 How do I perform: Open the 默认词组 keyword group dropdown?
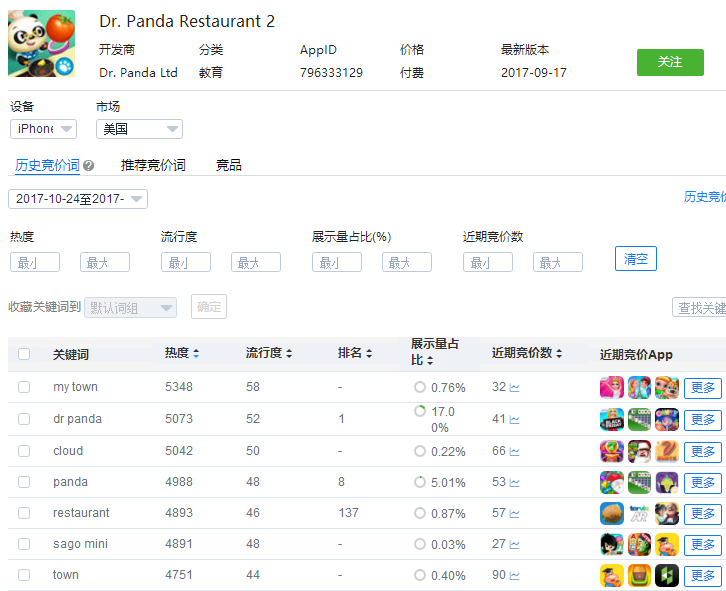[x=131, y=308]
